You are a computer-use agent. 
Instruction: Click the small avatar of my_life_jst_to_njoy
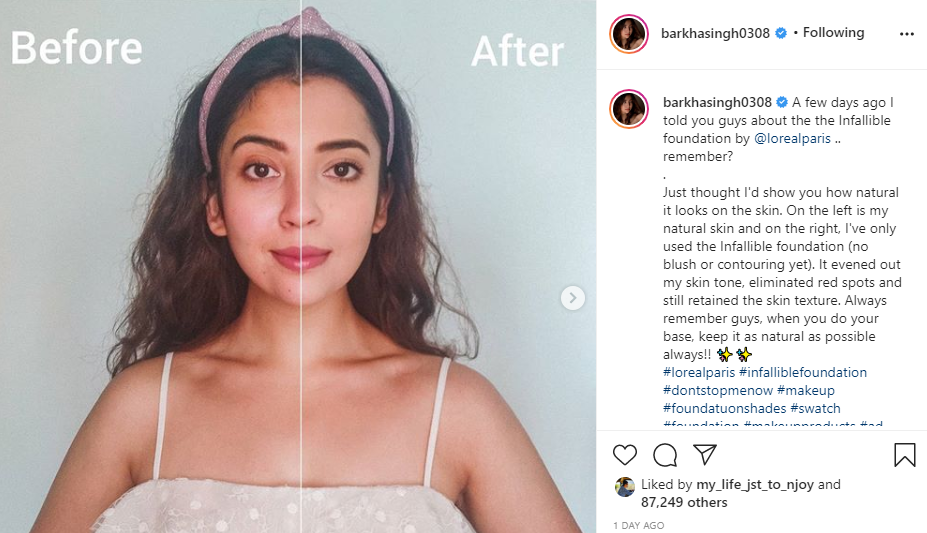pyautogui.click(x=625, y=486)
